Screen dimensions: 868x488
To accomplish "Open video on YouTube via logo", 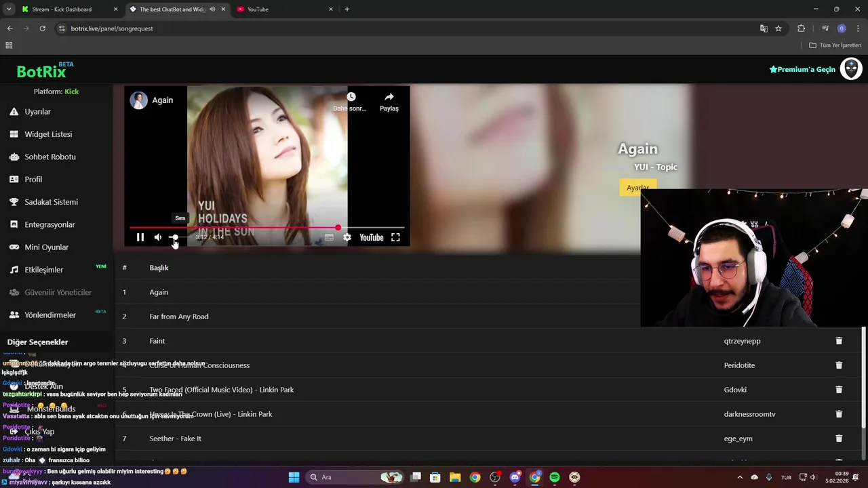I will coord(372,237).
